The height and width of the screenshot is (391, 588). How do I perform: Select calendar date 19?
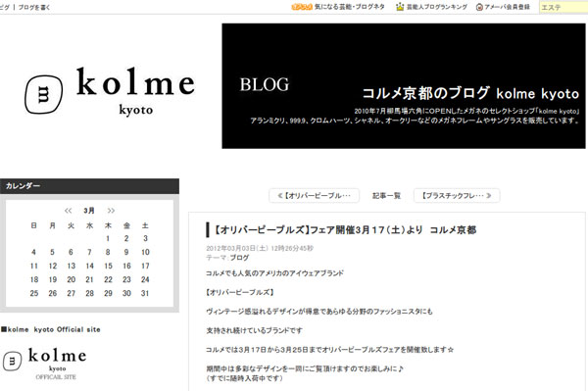pos(53,279)
